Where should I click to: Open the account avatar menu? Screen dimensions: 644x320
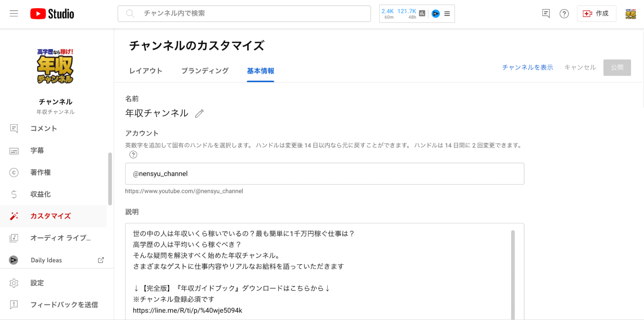630,14
